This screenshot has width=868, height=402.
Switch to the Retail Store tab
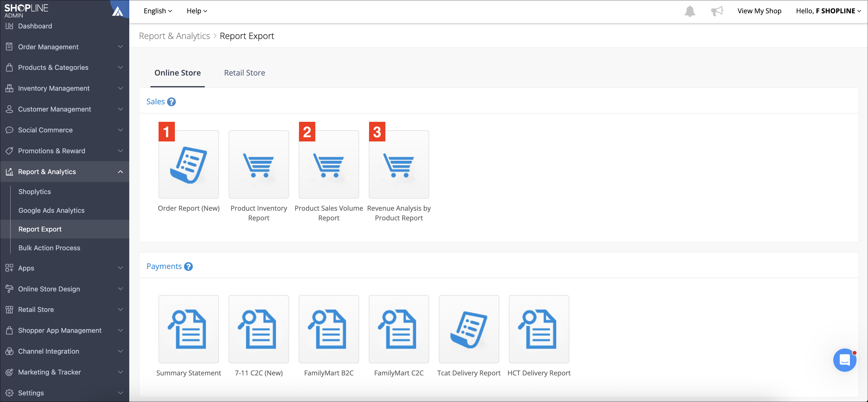pos(245,73)
